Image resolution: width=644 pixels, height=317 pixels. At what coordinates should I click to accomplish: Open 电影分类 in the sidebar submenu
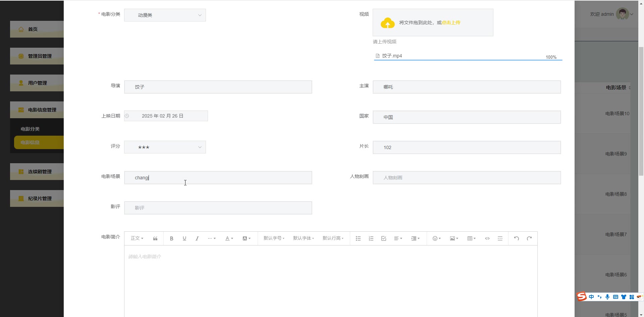(30, 129)
